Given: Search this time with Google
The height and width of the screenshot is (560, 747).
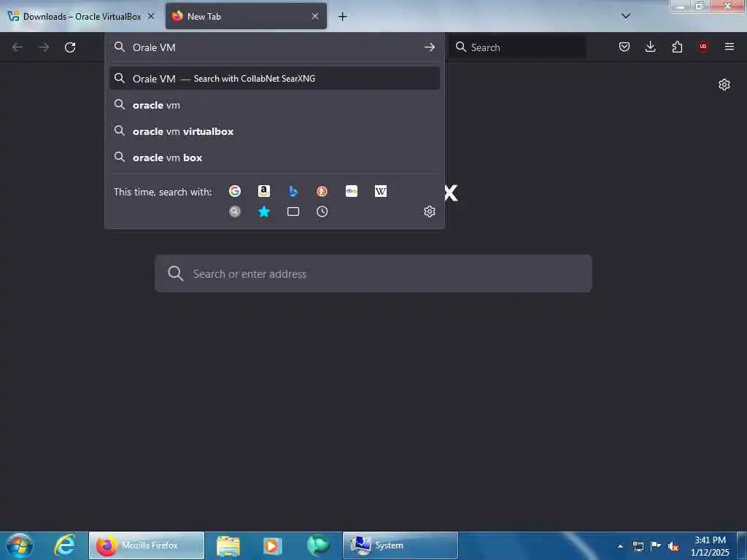Looking at the screenshot, I should tap(234, 191).
